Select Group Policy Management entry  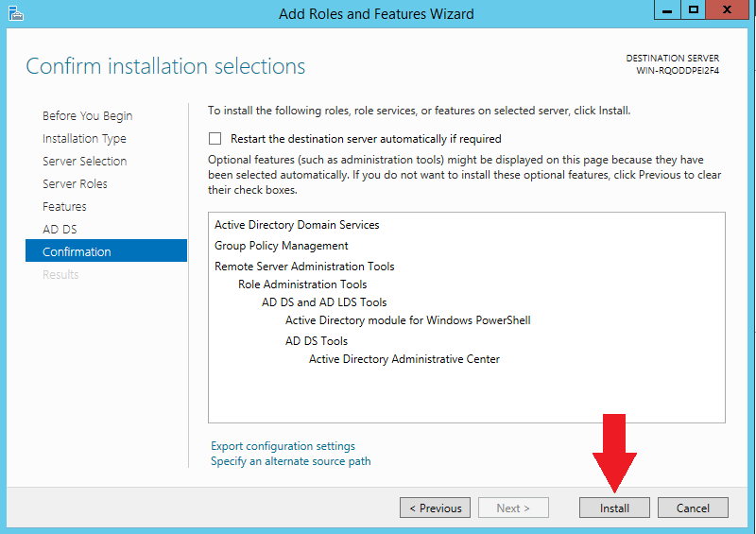point(281,246)
